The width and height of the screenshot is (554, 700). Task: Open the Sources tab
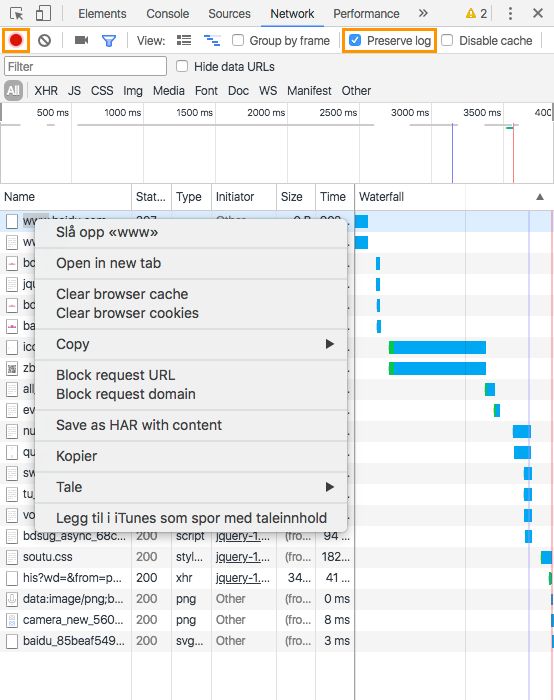229,14
